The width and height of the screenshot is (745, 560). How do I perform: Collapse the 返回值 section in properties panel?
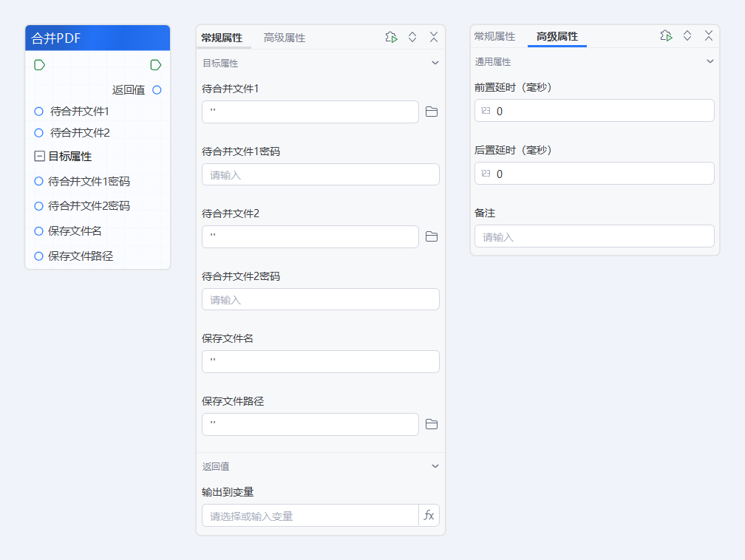pyautogui.click(x=435, y=466)
